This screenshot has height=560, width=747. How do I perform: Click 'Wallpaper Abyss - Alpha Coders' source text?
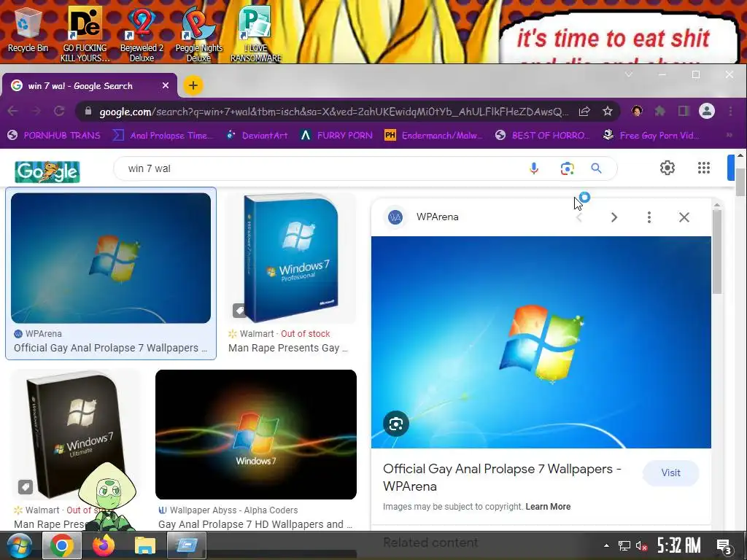pyautogui.click(x=233, y=510)
